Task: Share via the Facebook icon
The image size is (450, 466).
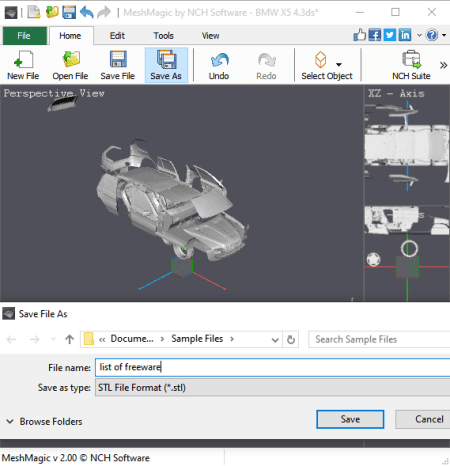Action: [375, 35]
